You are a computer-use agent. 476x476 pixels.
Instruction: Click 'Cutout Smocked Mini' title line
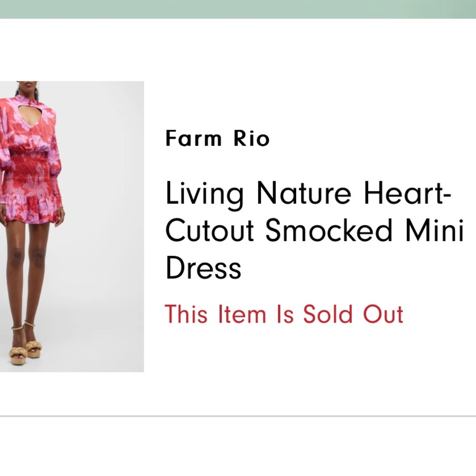[x=314, y=230]
